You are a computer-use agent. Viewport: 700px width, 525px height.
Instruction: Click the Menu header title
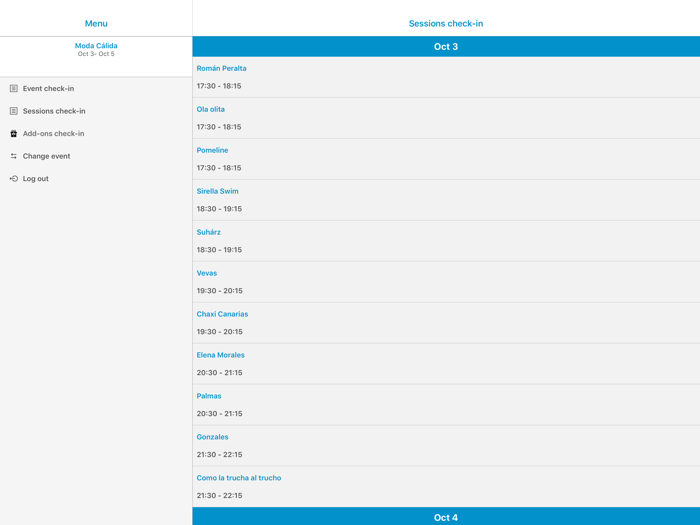click(x=96, y=24)
